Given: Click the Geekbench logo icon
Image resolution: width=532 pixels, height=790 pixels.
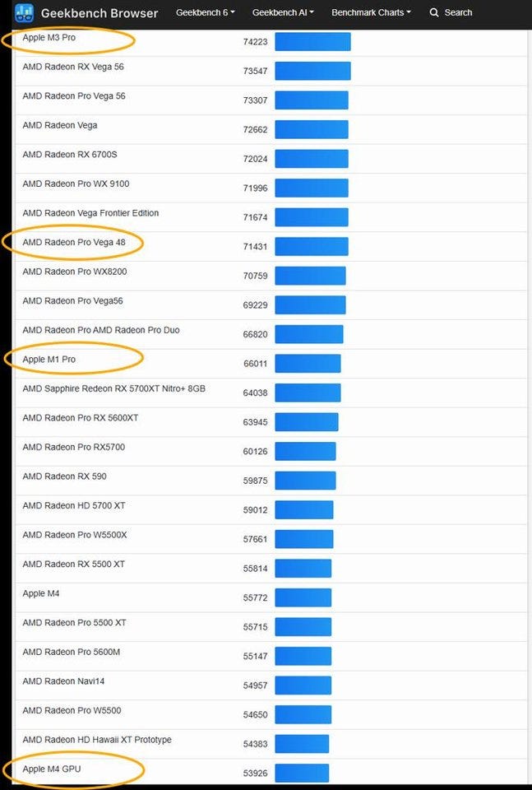Looking at the screenshot, I should (24, 13).
